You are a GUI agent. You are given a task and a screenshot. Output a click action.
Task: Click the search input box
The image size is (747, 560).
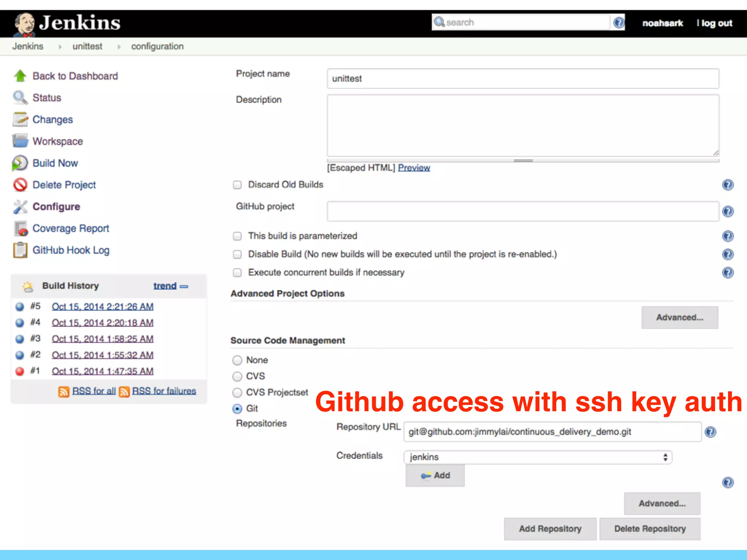click(521, 22)
